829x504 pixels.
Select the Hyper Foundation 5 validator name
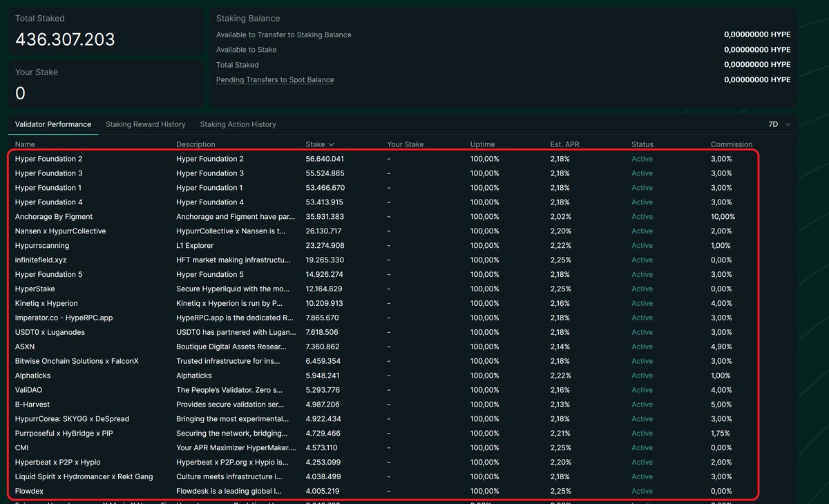(x=49, y=275)
